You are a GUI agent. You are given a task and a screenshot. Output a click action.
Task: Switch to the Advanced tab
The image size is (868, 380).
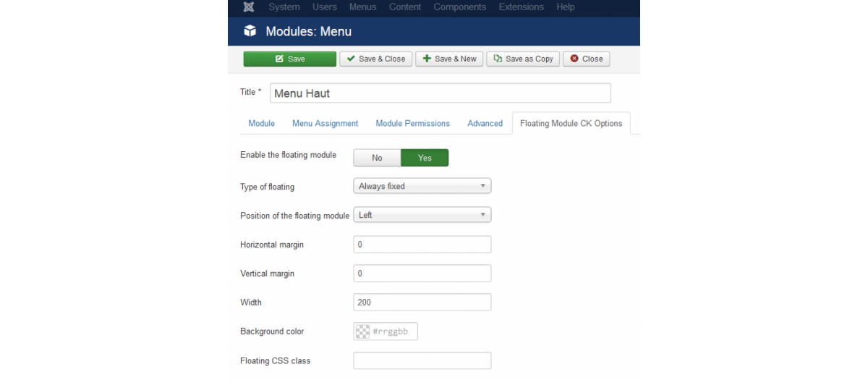485,124
